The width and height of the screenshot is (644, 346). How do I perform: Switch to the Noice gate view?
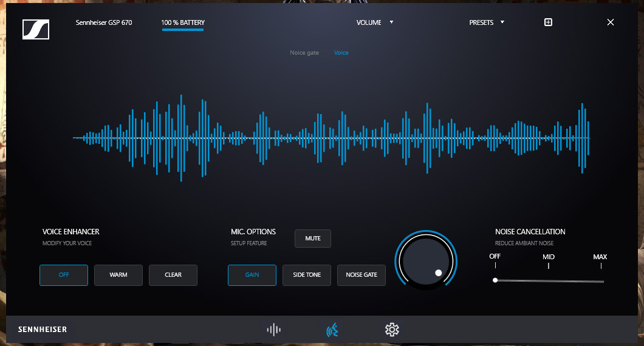[x=304, y=53]
